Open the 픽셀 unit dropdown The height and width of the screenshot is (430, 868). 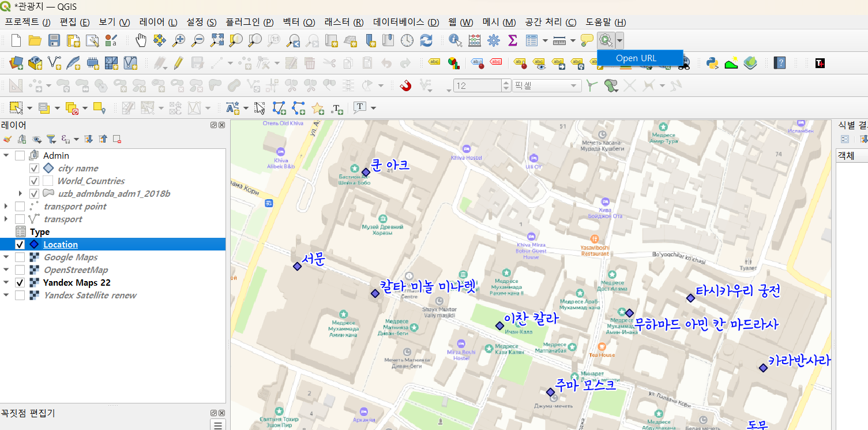[546, 86]
